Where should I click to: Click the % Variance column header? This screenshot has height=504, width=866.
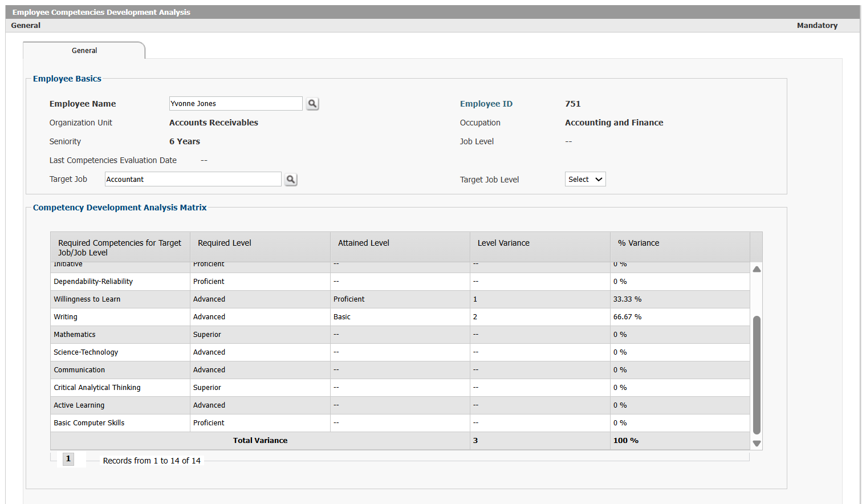click(x=680, y=247)
